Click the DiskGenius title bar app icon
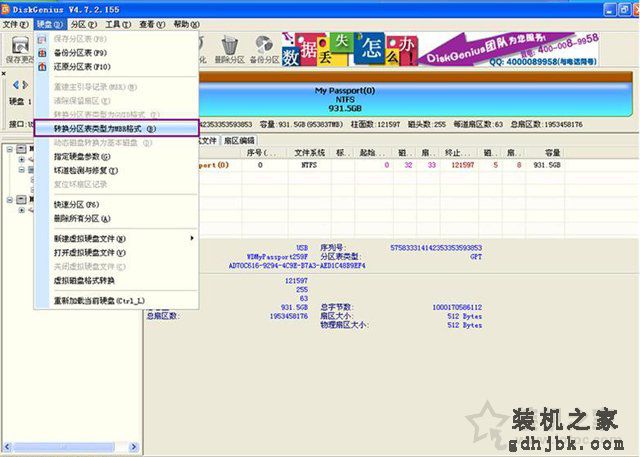 click(x=5, y=9)
